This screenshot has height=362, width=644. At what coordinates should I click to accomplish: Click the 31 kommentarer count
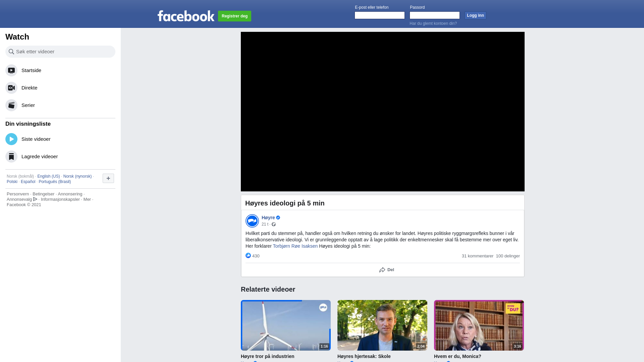pos(477,256)
